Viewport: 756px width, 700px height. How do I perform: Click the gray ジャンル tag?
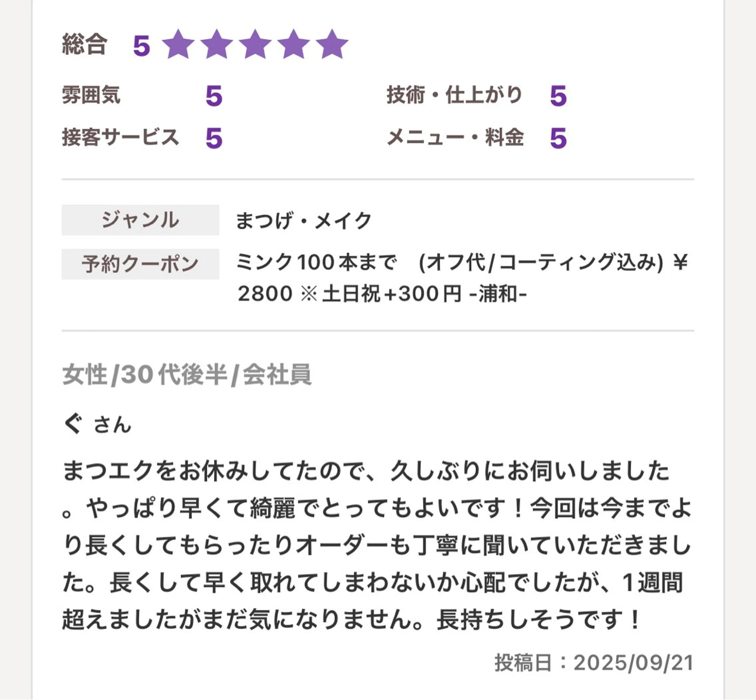tap(140, 220)
